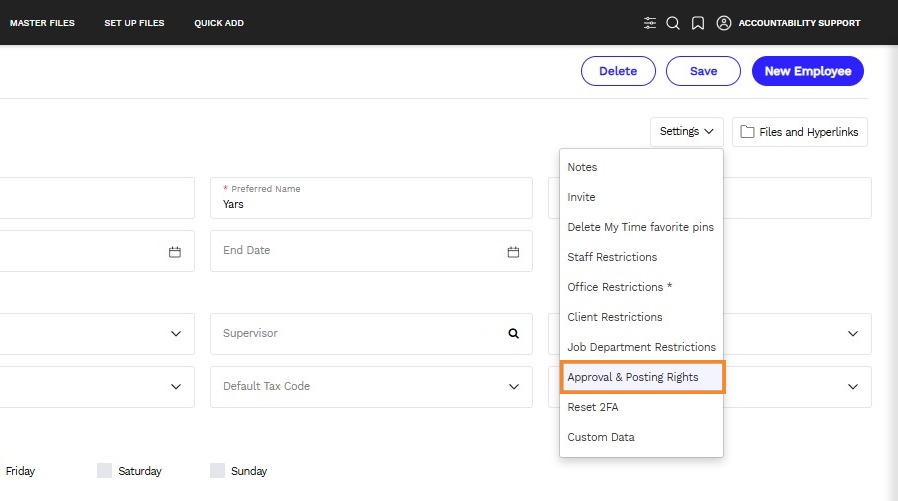
Task: Focus the Preferred Name field
Action: point(371,198)
